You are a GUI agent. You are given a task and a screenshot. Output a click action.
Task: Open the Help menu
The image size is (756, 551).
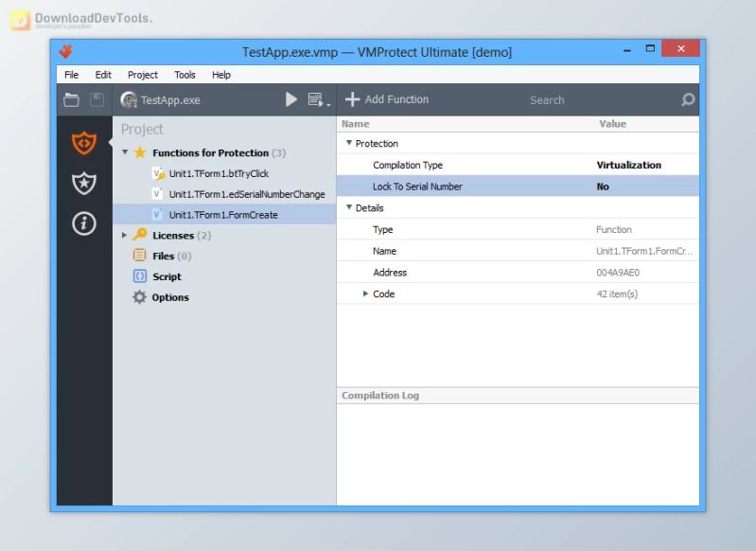221,75
